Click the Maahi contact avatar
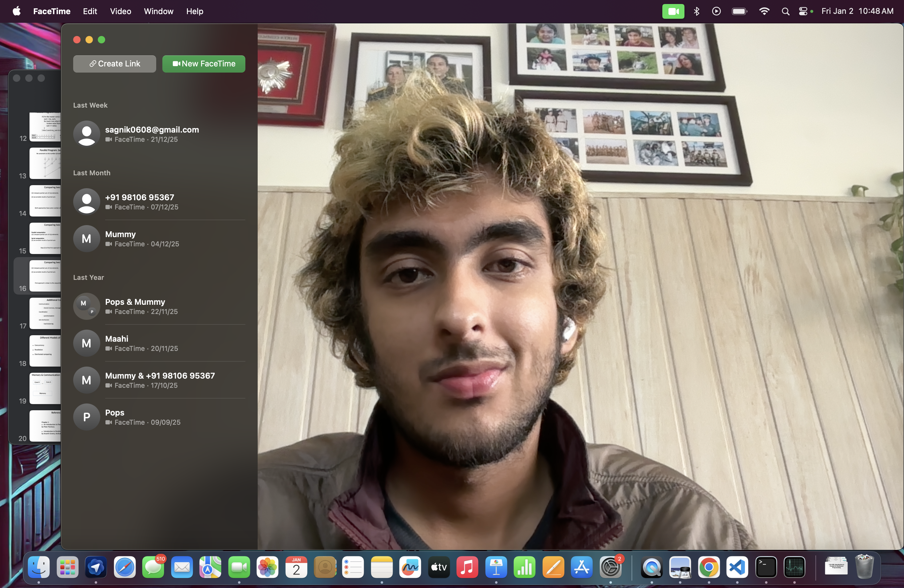 pos(87,343)
